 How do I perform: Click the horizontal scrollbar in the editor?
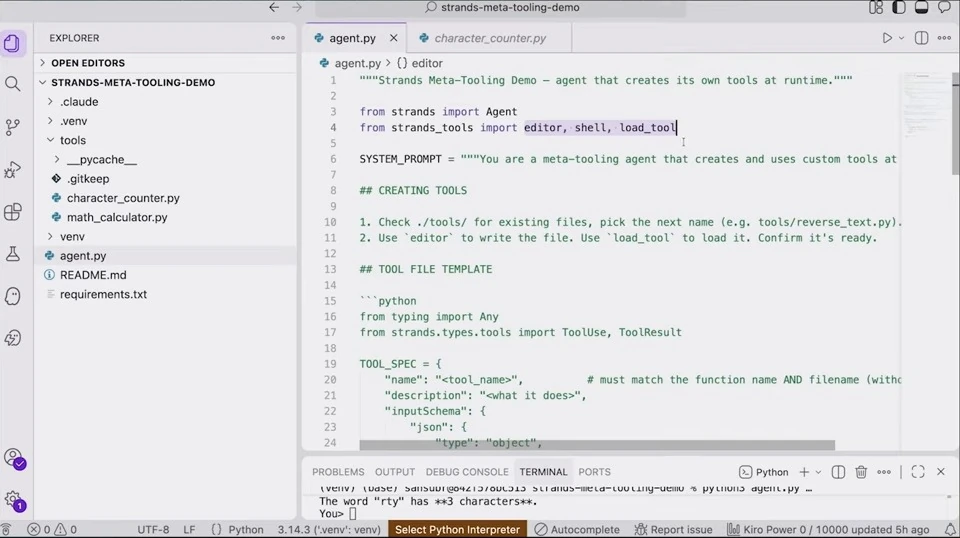click(597, 445)
